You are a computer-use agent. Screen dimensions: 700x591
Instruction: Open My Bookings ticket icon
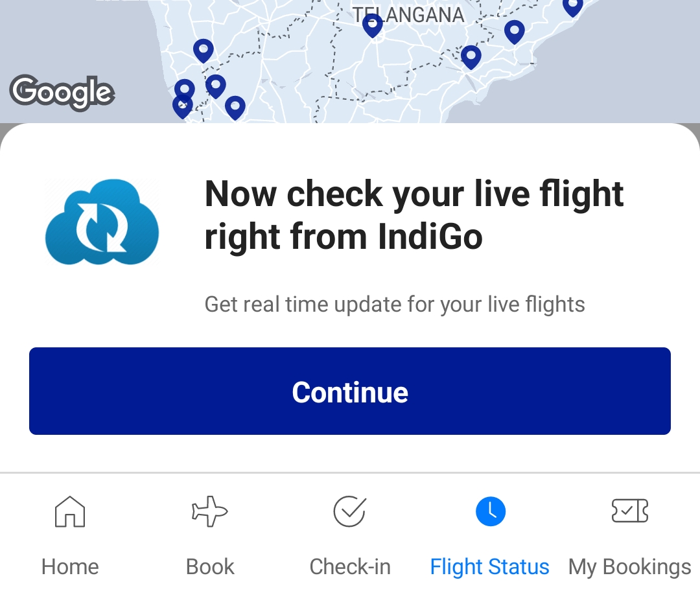(x=629, y=511)
